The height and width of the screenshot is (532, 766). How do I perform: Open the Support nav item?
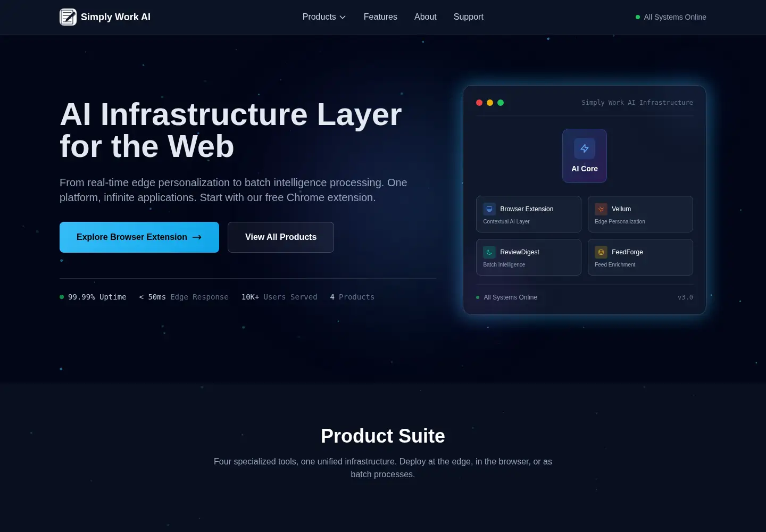point(469,17)
